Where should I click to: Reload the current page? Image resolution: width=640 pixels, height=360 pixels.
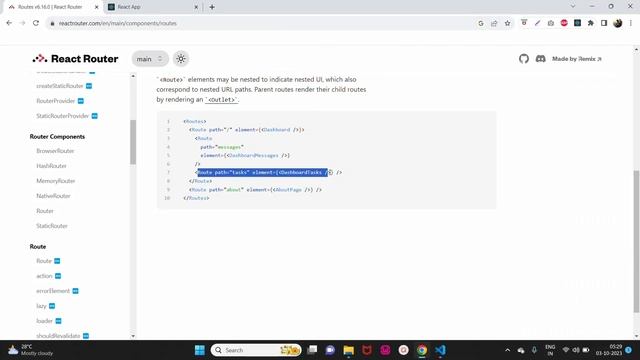point(36,23)
